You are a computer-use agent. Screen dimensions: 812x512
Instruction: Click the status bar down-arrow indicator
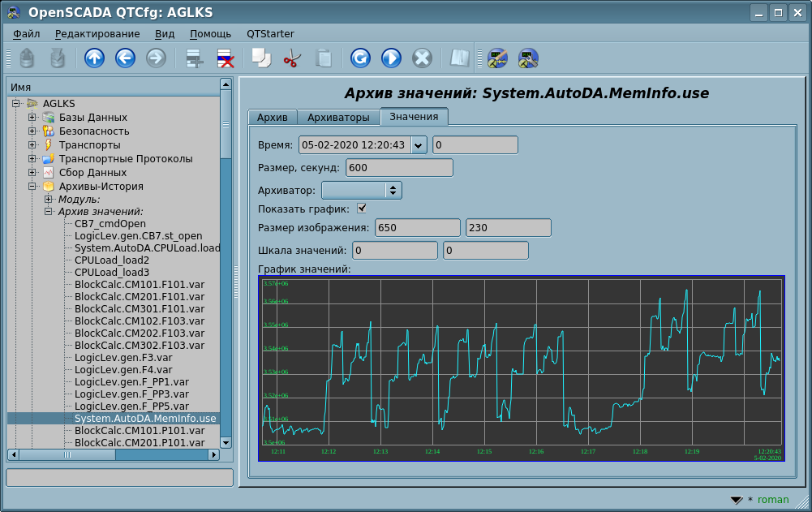point(737,500)
